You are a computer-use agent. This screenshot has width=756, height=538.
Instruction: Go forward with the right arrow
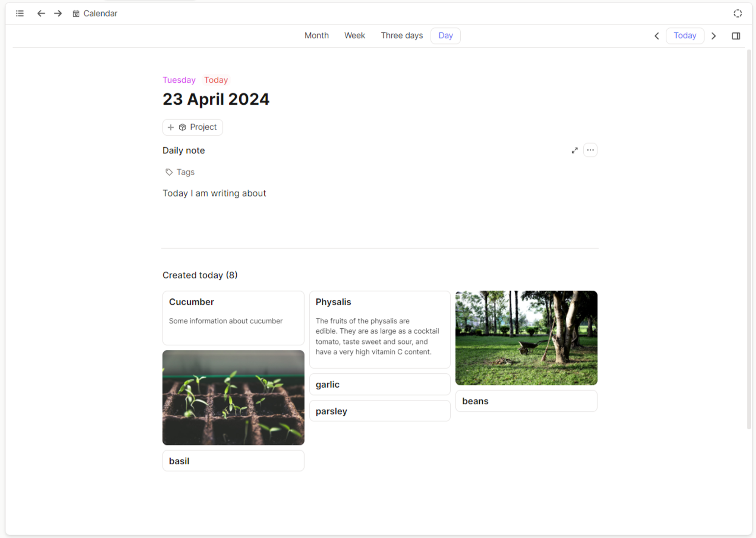click(x=58, y=14)
